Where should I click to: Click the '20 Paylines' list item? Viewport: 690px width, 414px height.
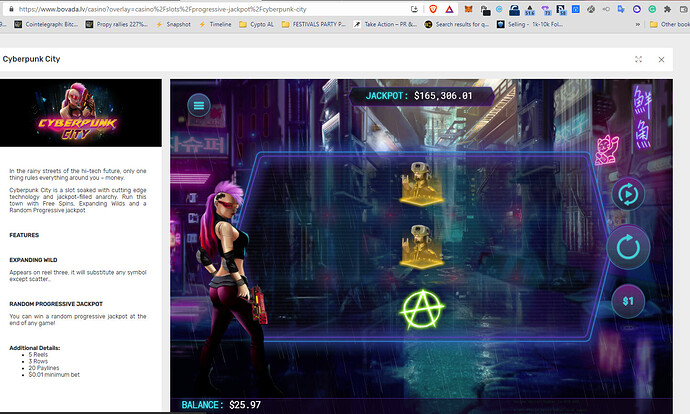point(44,368)
